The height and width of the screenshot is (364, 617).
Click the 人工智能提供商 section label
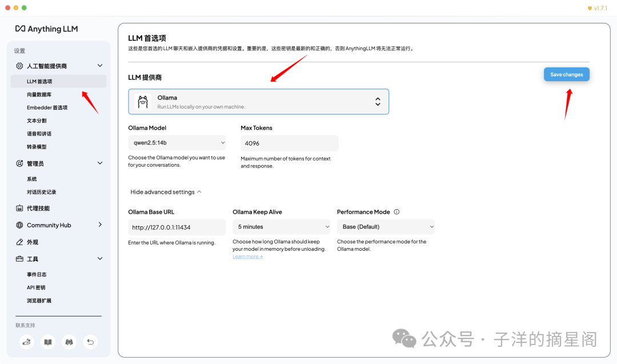click(x=47, y=66)
